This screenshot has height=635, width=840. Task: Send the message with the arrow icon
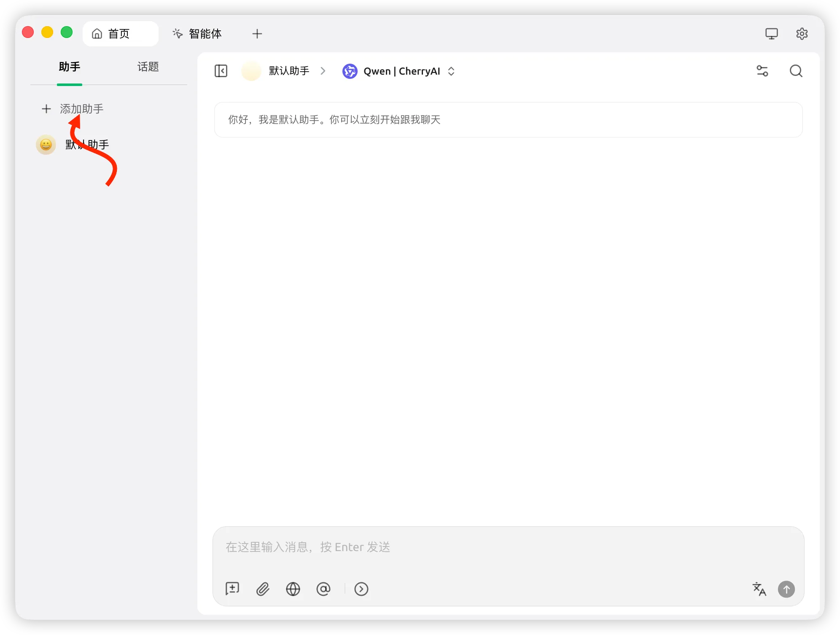click(x=786, y=589)
